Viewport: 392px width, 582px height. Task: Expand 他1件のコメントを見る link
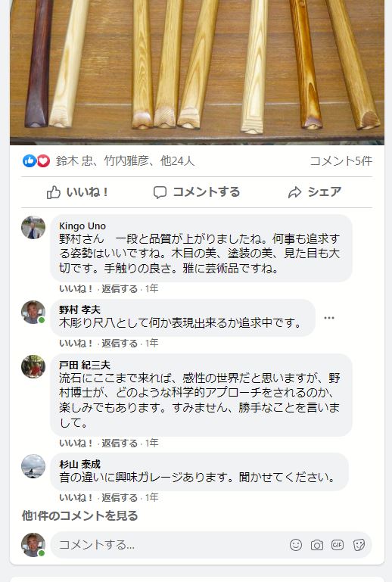click(79, 515)
